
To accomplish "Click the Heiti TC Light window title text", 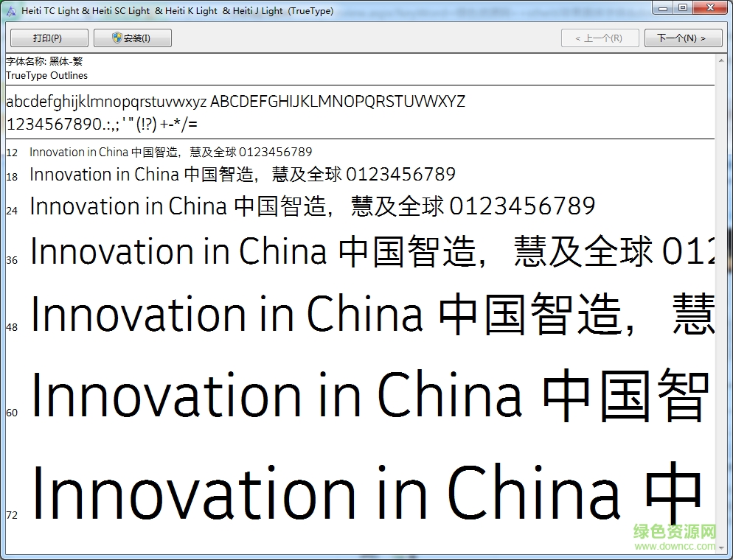I will tap(178, 11).
